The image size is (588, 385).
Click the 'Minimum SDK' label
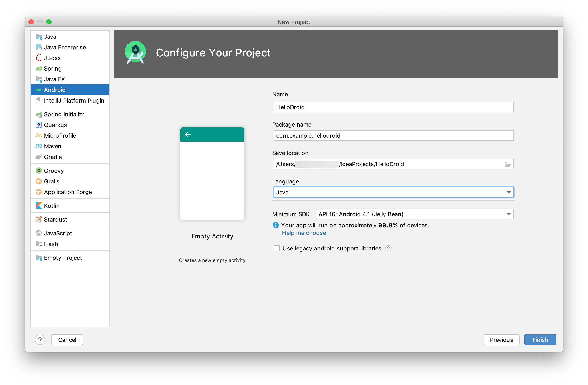click(291, 214)
